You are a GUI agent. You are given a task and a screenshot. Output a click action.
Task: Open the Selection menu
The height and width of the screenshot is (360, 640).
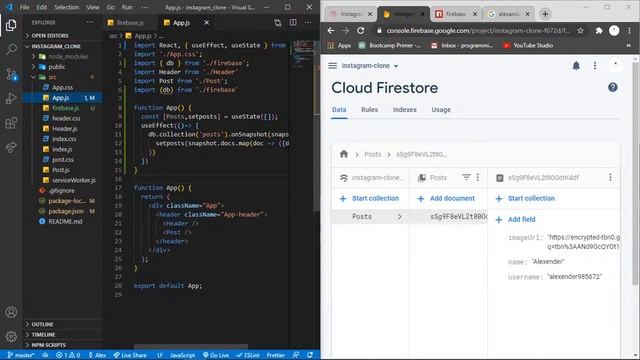[67, 7]
